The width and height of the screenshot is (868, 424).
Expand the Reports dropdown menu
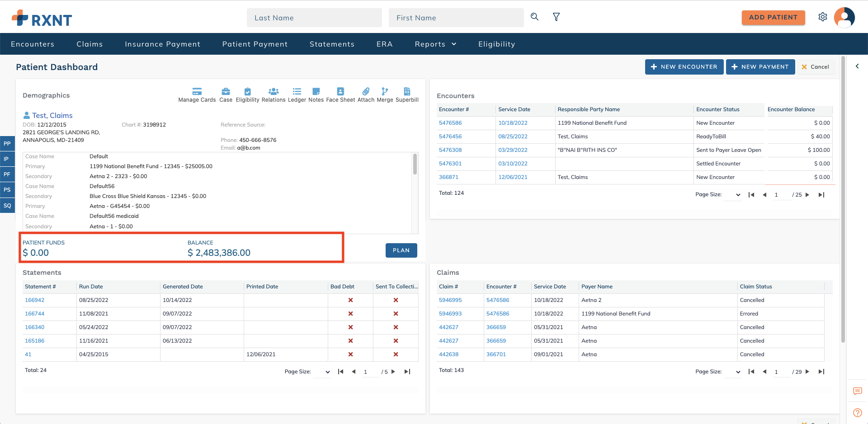pyautogui.click(x=435, y=44)
